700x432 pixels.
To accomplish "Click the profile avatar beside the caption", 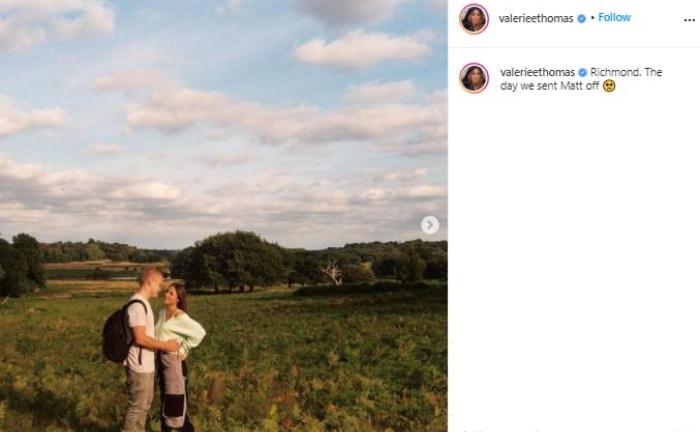I will (474, 78).
